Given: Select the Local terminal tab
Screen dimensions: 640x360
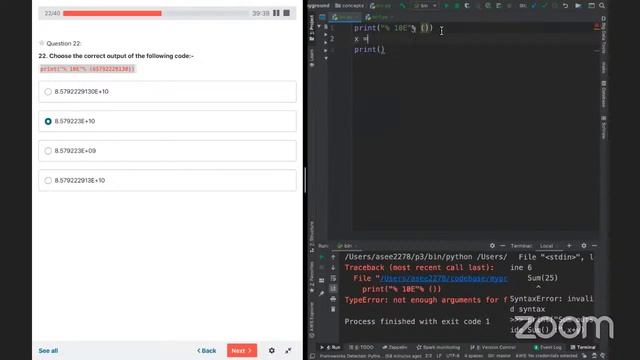Looking at the screenshot, I should (x=547, y=246).
